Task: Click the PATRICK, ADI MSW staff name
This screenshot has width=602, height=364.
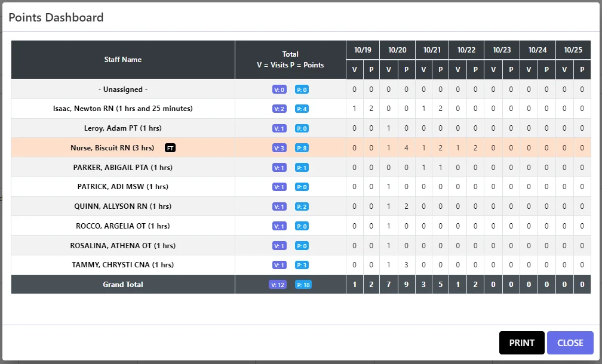Action: (x=123, y=187)
